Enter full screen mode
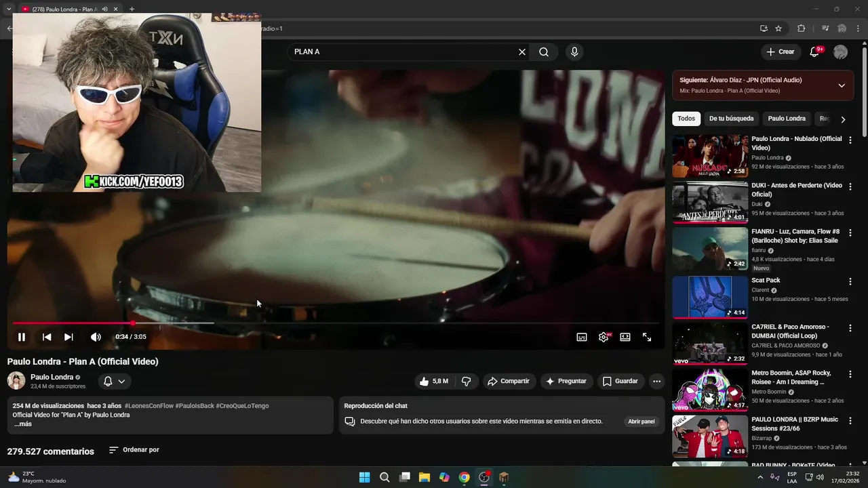Image resolution: width=868 pixels, height=488 pixels. pyautogui.click(x=647, y=337)
